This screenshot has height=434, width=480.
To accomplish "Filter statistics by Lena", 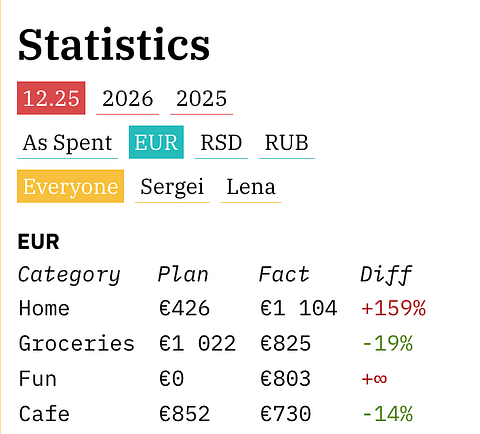I will 251,186.
